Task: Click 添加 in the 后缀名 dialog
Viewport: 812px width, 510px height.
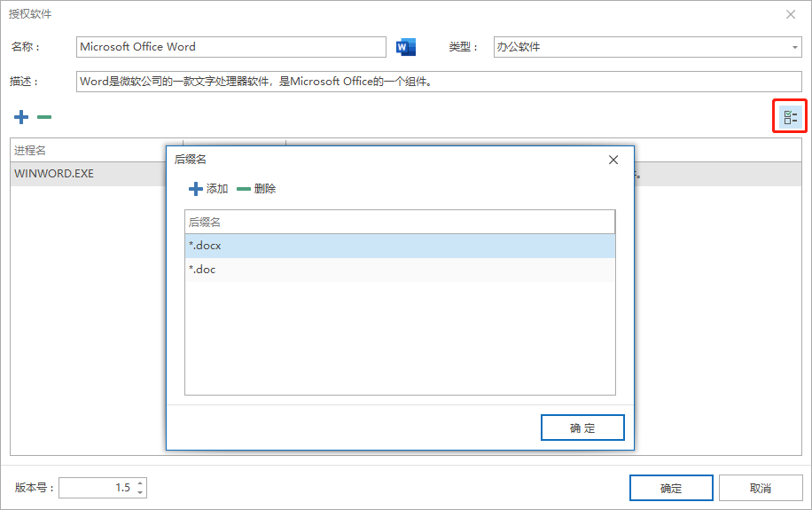Action: click(208, 189)
